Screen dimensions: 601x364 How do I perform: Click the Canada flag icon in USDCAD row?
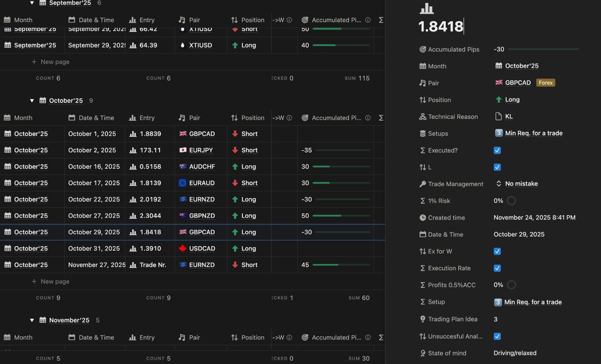183,249
